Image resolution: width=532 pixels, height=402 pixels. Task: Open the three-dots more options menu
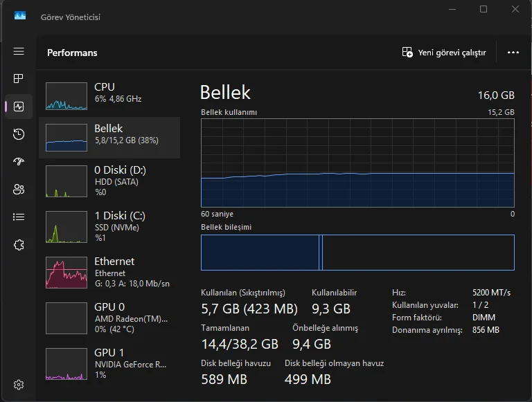coord(513,53)
